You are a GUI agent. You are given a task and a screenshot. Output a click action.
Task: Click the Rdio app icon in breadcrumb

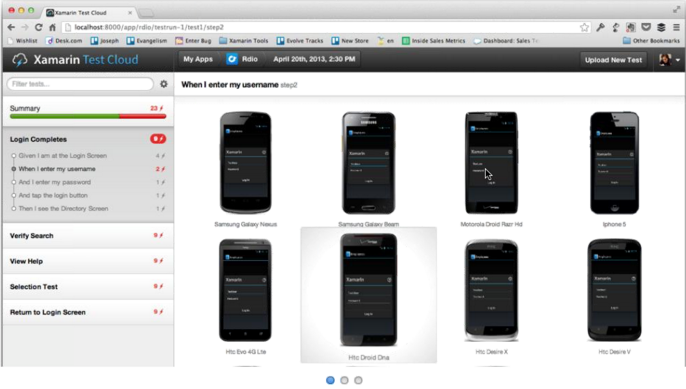232,59
